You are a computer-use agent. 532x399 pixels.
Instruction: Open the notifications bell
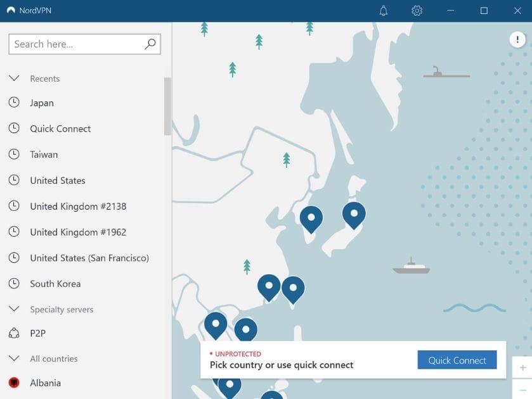click(384, 11)
